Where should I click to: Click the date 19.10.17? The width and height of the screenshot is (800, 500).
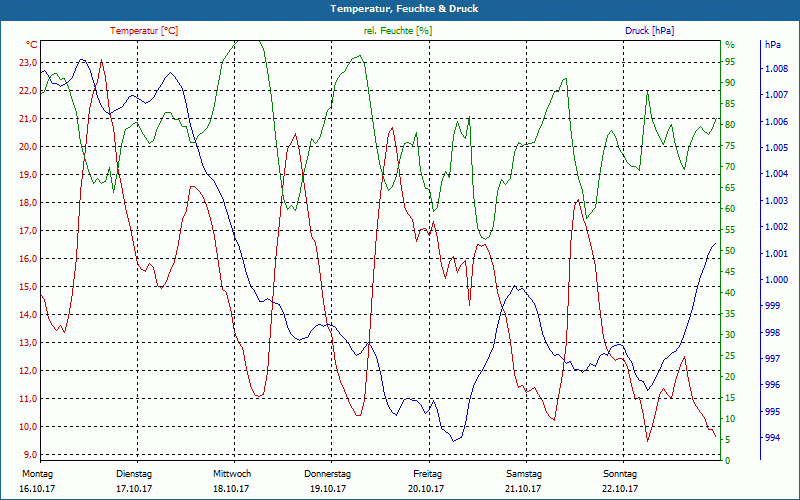click(x=328, y=489)
